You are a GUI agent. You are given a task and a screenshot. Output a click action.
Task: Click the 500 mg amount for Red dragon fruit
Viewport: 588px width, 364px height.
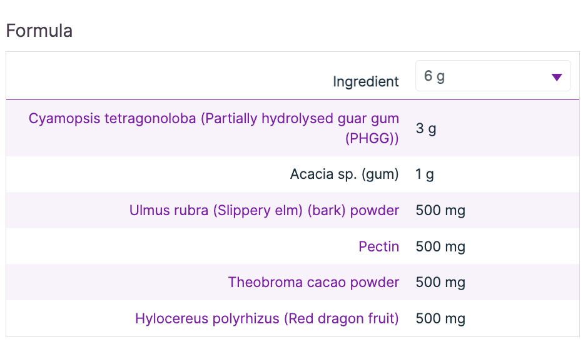[440, 318]
